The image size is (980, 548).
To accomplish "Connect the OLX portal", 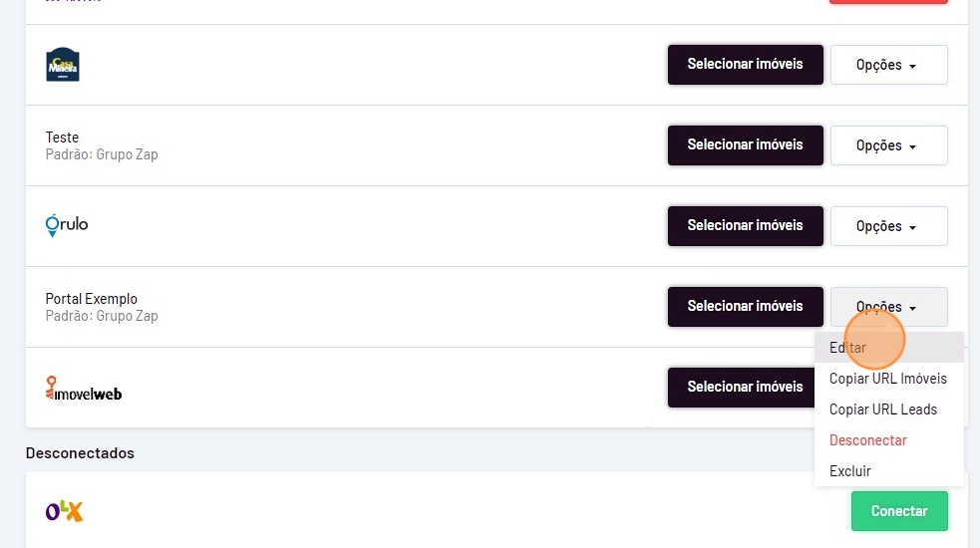I will tap(899, 511).
